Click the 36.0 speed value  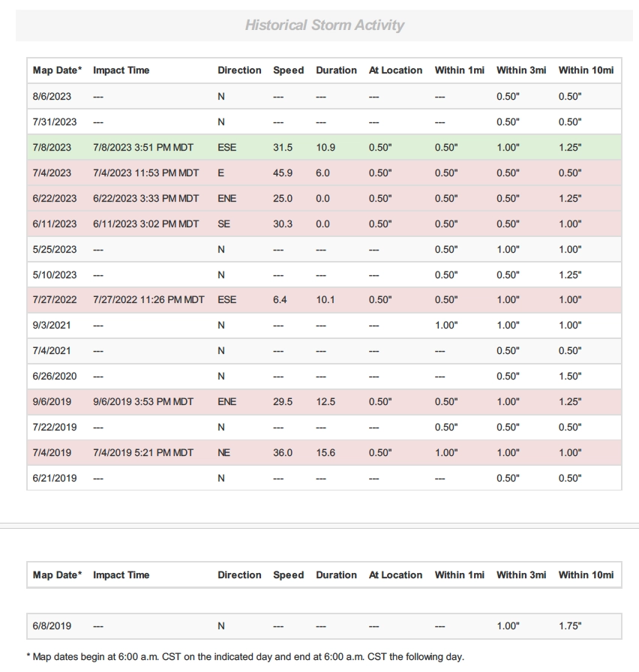click(x=283, y=453)
